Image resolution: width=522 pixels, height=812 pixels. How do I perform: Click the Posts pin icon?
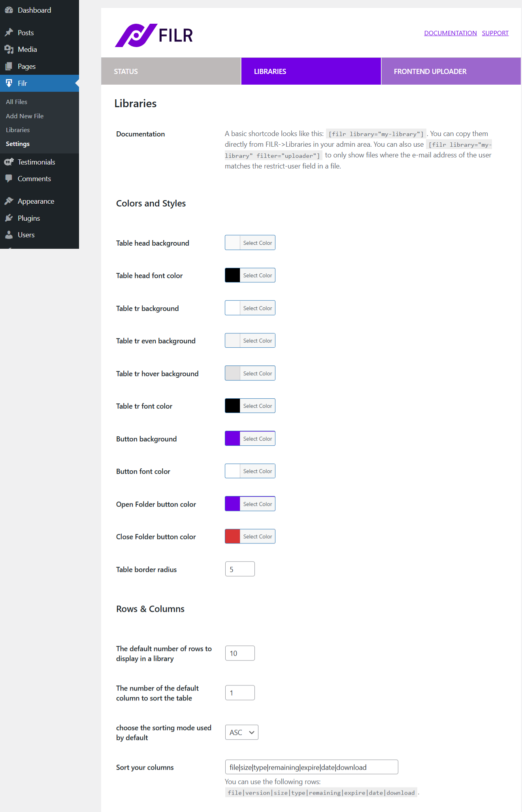(9, 32)
